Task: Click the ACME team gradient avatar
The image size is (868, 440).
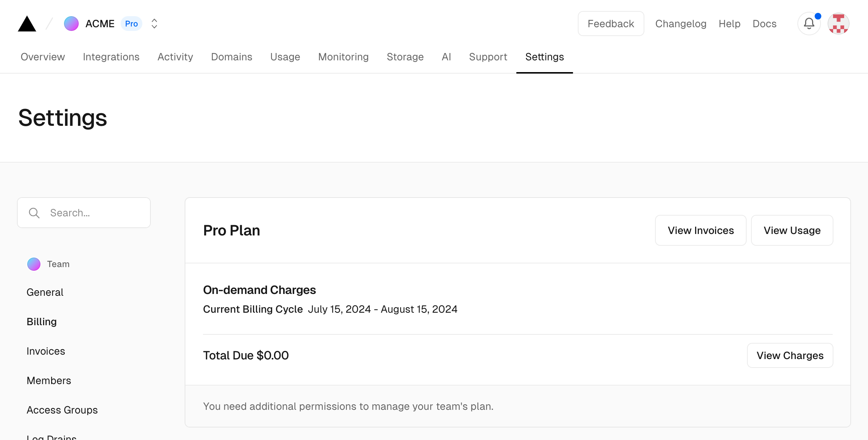Action: coord(71,24)
